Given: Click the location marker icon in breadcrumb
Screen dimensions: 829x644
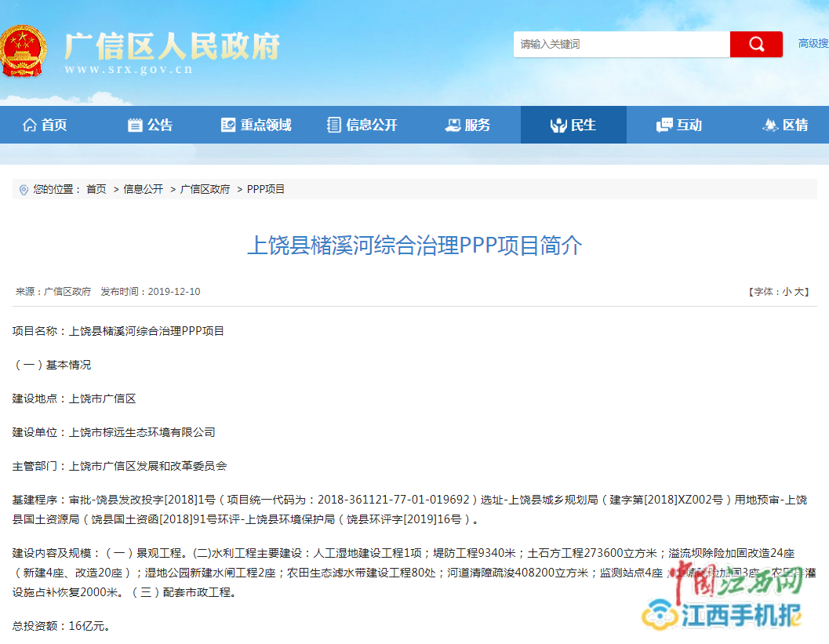Looking at the screenshot, I should coord(23,189).
